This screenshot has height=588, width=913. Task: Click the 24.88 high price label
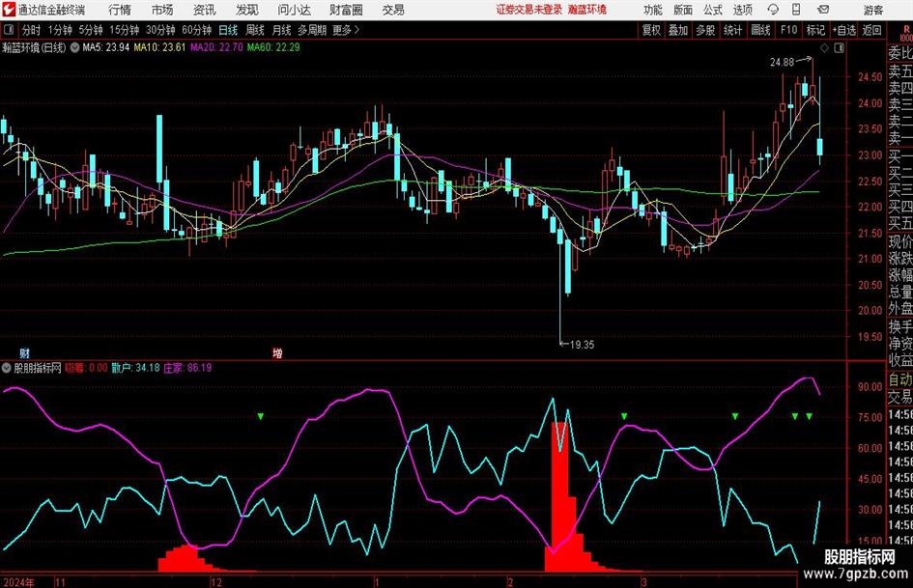click(782, 63)
